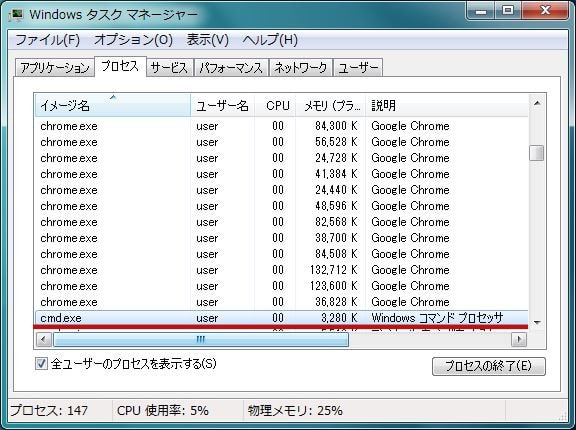Open the オプション(O) menu

tap(133, 40)
